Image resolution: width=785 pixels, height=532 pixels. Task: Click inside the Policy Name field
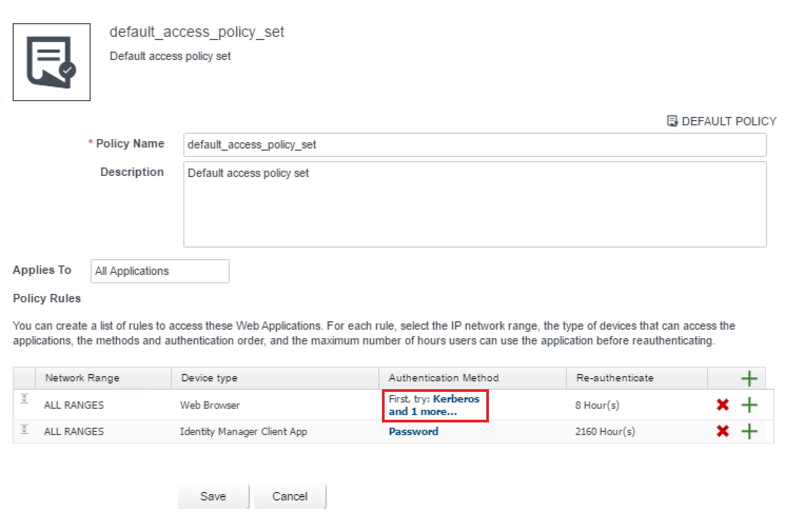click(x=475, y=145)
